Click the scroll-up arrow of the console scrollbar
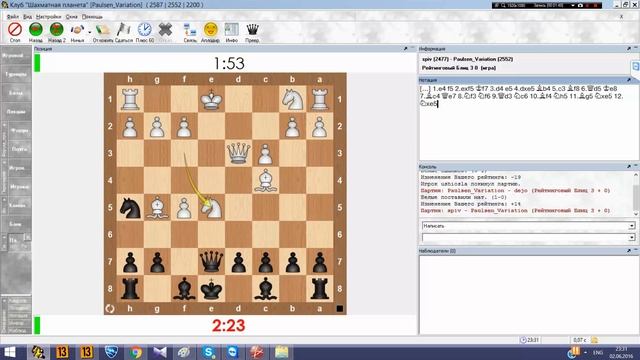The width and height of the screenshot is (640, 360). click(x=636, y=175)
